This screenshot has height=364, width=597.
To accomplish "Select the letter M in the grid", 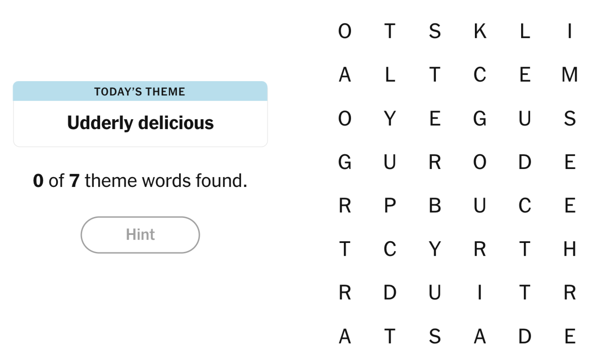I will coord(570,75).
